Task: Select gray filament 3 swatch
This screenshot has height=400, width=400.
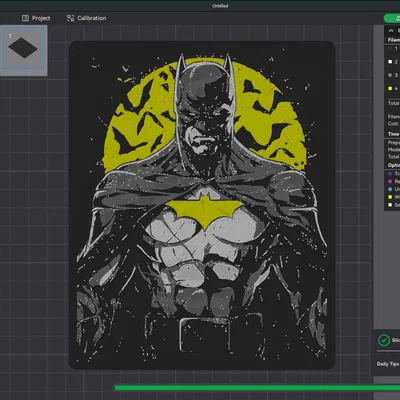Action: pyautogui.click(x=390, y=75)
